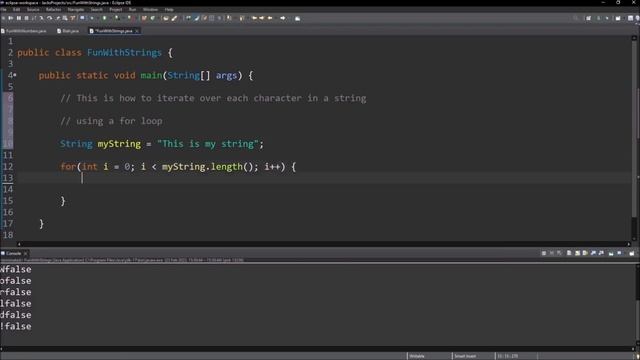
Task: Close the FunWithStrings.java editor tab
Action: point(137,31)
